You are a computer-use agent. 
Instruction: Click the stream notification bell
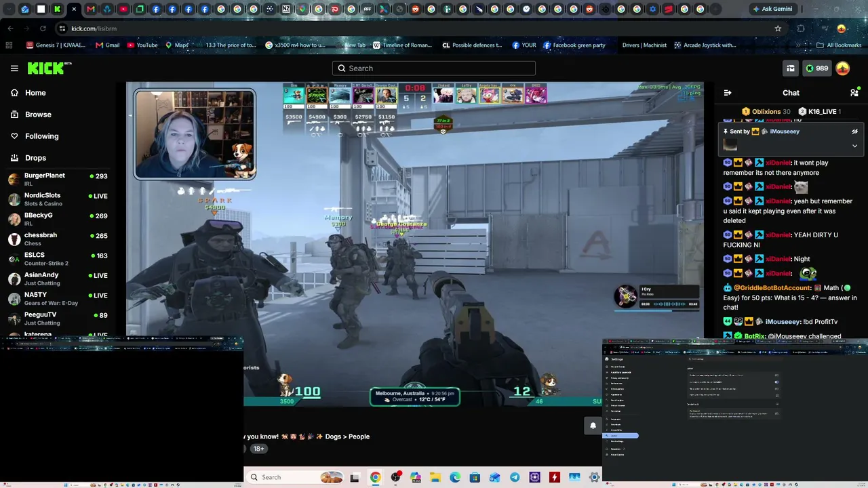click(593, 426)
